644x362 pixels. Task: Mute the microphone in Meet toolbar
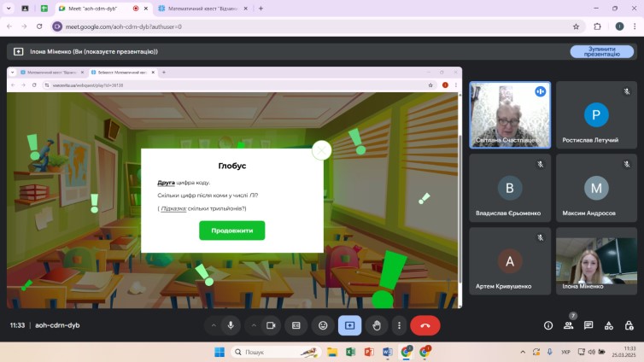(231, 325)
